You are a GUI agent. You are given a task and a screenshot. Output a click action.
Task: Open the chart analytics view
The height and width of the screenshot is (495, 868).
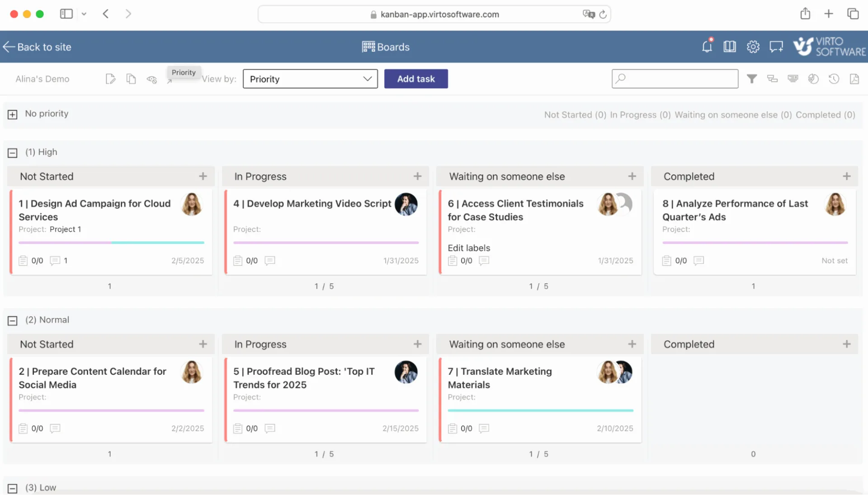tap(813, 79)
